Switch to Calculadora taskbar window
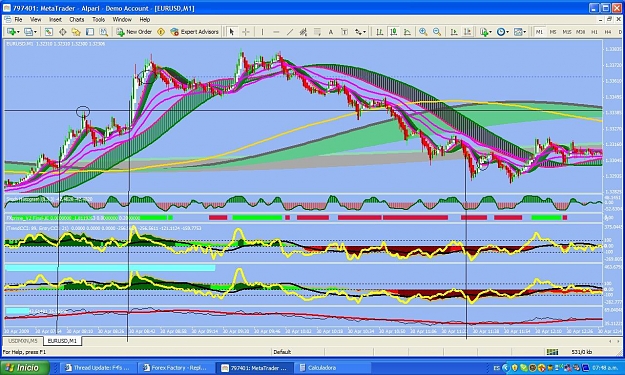Viewport: 625px width, 375px height. pyautogui.click(x=333, y=368)
